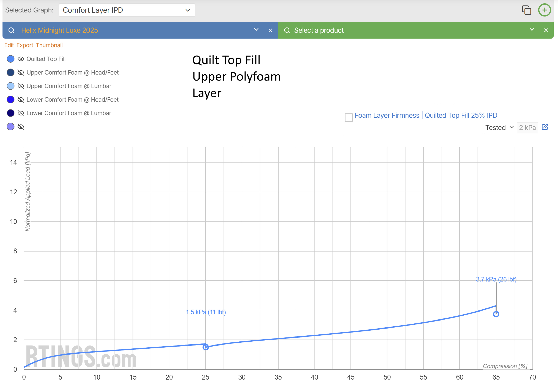558x392 pixels.
Task: Open Foam Layer Firmness Quilted Top Fill link
Action: (x=426, y=116)
